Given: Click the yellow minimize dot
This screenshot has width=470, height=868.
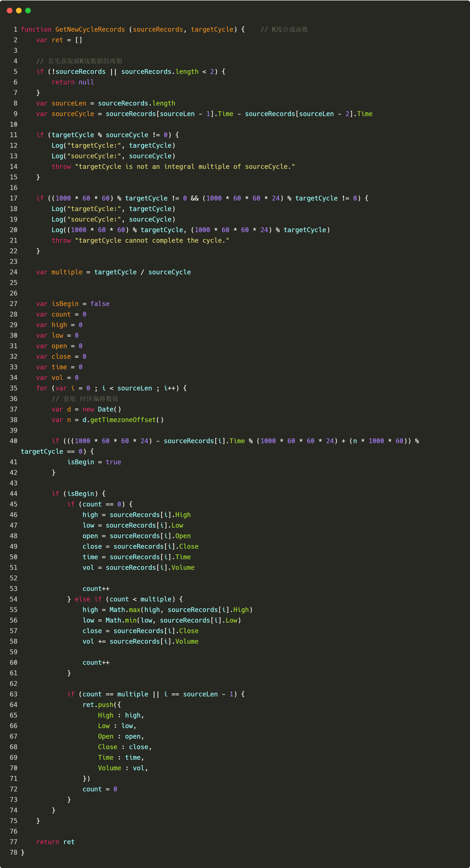Looking at the screenshot, I should pyautogui.click(x=19, y=11).
